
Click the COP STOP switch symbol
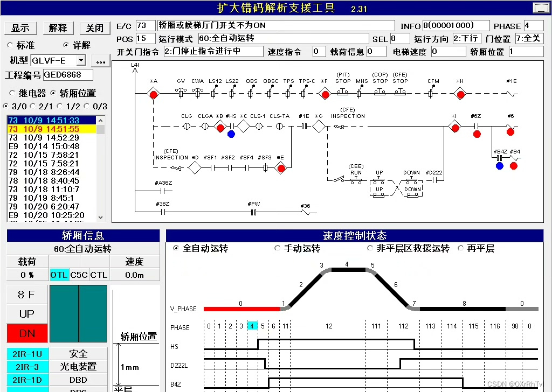pos(379,92)
